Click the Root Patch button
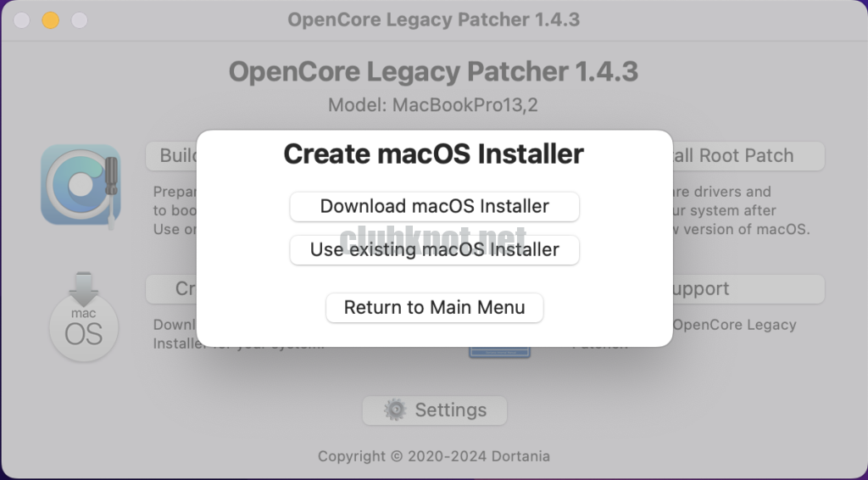Viewport: 868px width, 480px height. click(747, 156)
